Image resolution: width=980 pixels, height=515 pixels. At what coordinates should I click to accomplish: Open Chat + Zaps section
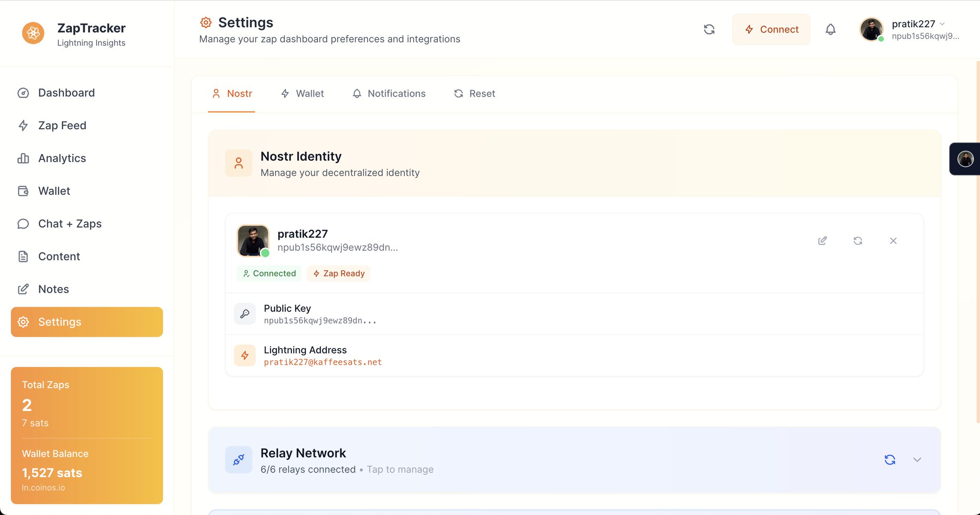click(87, 224)
